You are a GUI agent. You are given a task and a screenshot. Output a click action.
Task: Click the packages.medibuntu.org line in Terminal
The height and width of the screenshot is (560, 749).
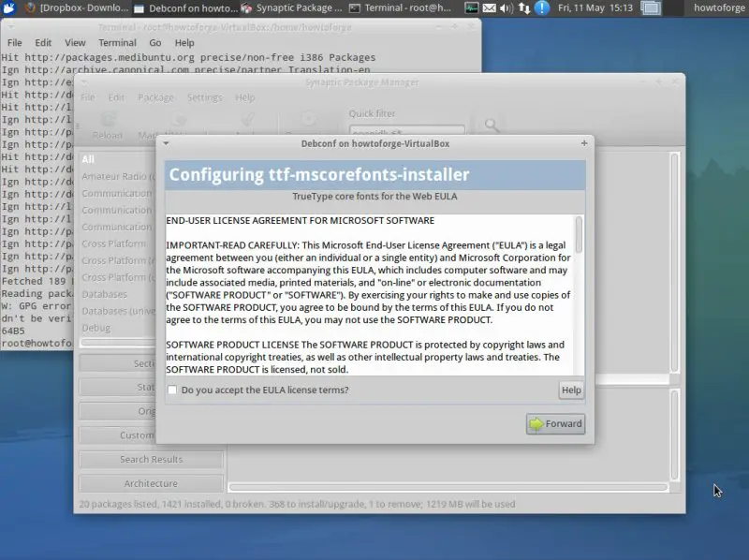tap(188, 57)
